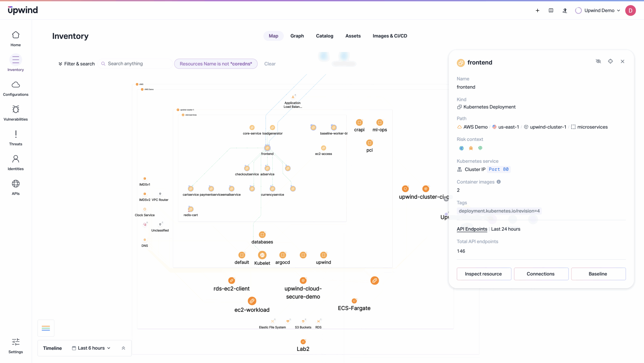644x363 pixels.
Task: Click the deployment.kubernetes.io/revision=4 tag
Action: (499, 211)
